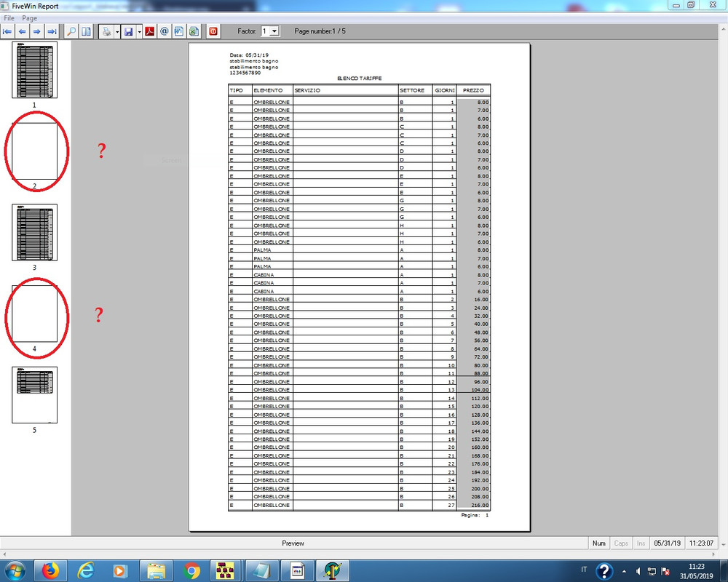Open the save options dropdown arrow
The width and height of the screenshot is (728, 582).
(x=139, y=31)
